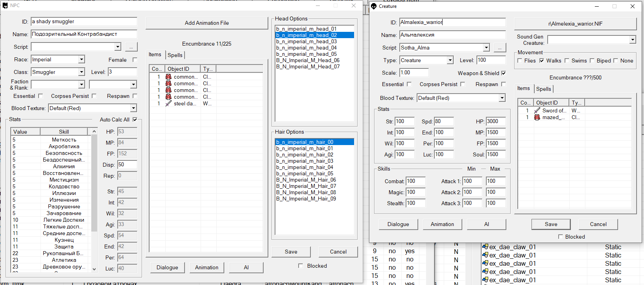Click Save in the NPC window
The width and height of the screenshot is (644, 285).
click(291, 252)
